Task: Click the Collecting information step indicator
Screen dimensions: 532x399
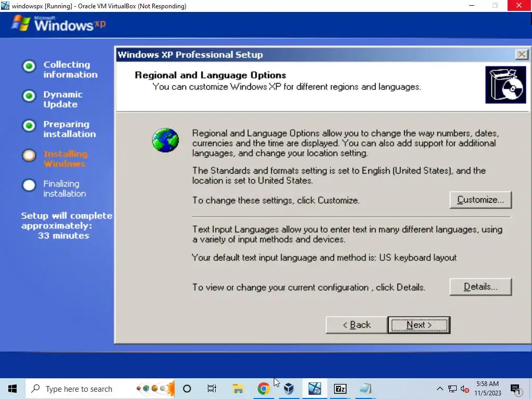Action: (x=29, y=66)
